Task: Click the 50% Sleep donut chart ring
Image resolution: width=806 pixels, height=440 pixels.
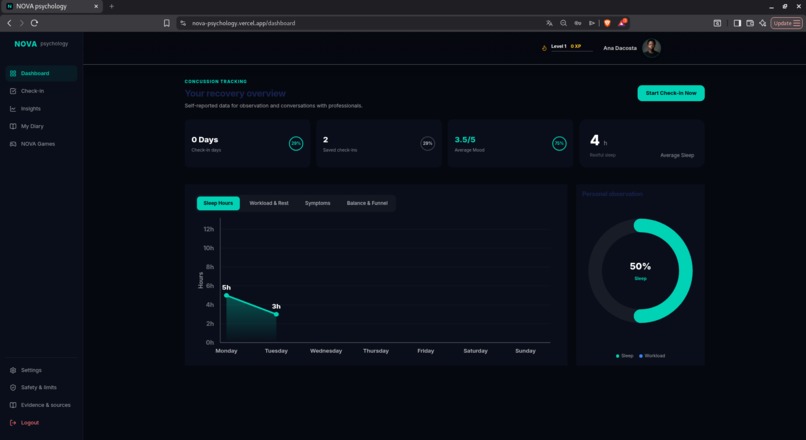Action: point(686,271)
